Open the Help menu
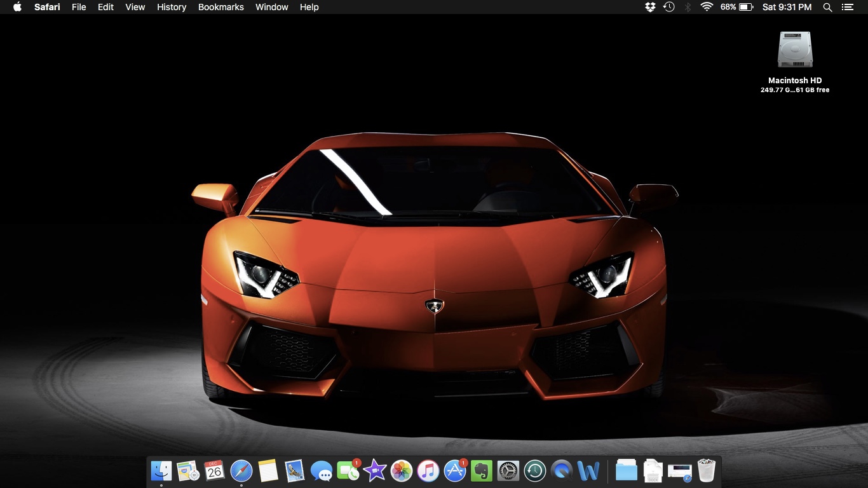868x488 pixels. [309, 7]
